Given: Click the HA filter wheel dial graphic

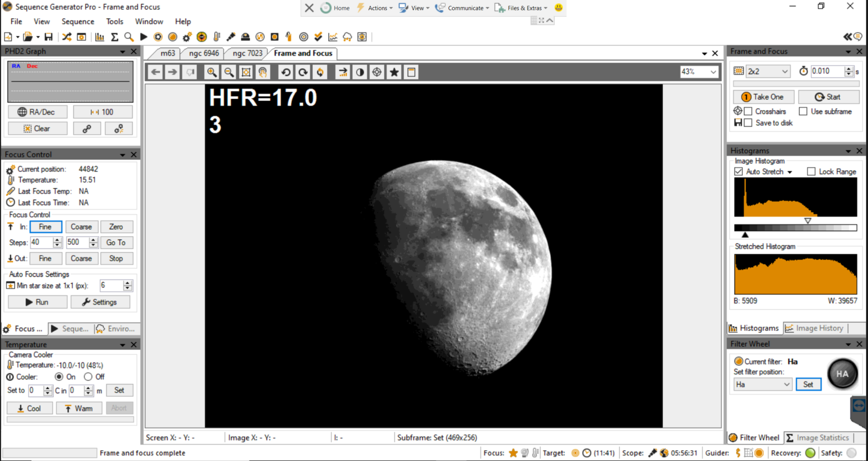Looking at the screenshot, I should coord(842,374).
